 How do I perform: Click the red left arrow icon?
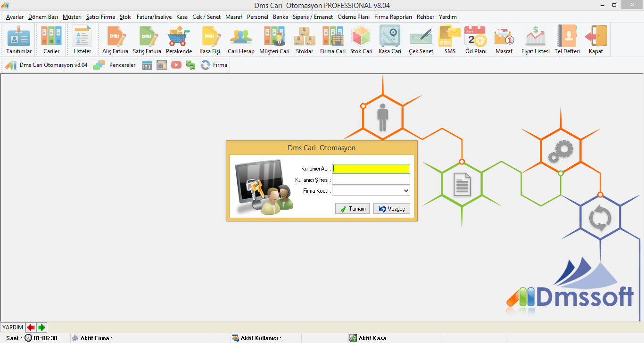pyautogui.click(x=31, y=327)
